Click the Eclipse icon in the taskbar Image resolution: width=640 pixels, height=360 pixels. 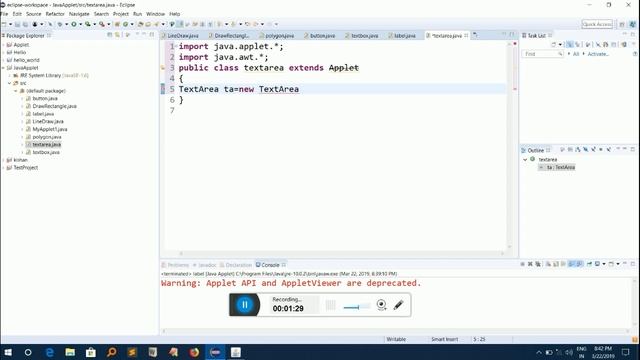[x=215, y=352]
